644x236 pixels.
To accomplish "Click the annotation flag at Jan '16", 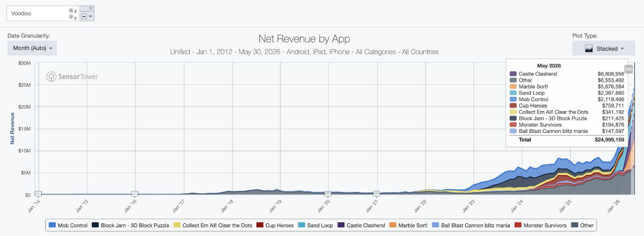I will (x=134, y=193).
